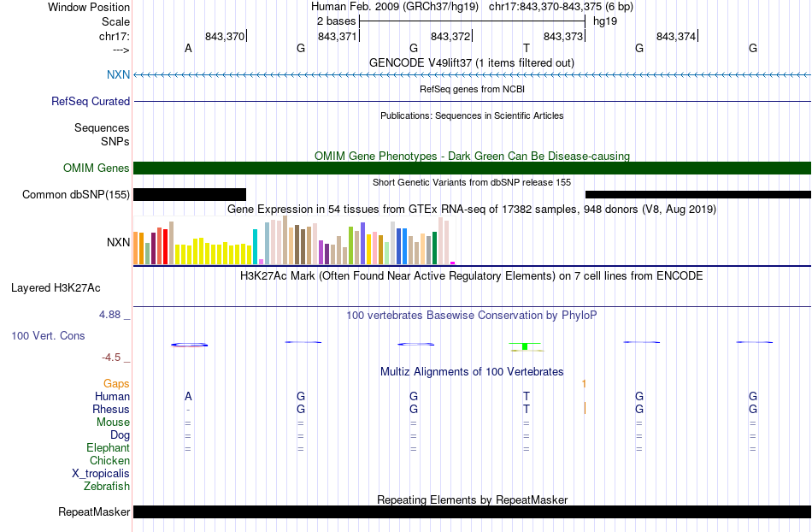
Task: Click the RefSeq genes from NCBI title
Action: (x=473, y=89)
